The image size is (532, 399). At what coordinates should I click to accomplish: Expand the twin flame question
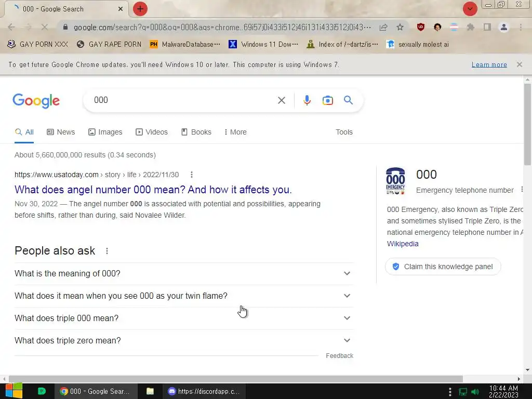[184, 296]
